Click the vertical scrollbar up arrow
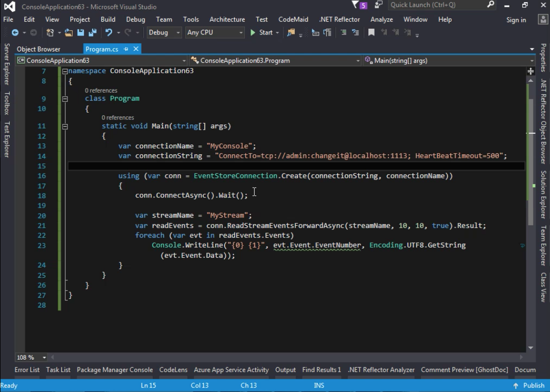The image size is (550, 392). coord(531,81)
